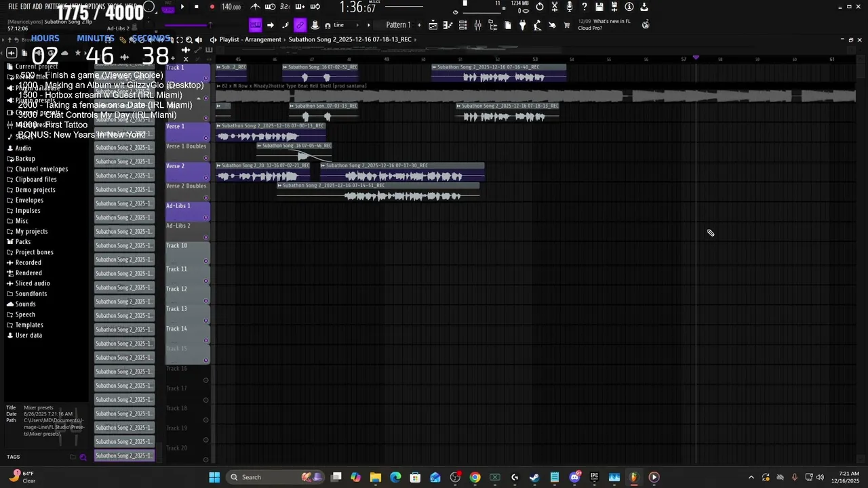868x488 pixels.
Task: Open the FILE menu
Action: (x=13, y=6)
